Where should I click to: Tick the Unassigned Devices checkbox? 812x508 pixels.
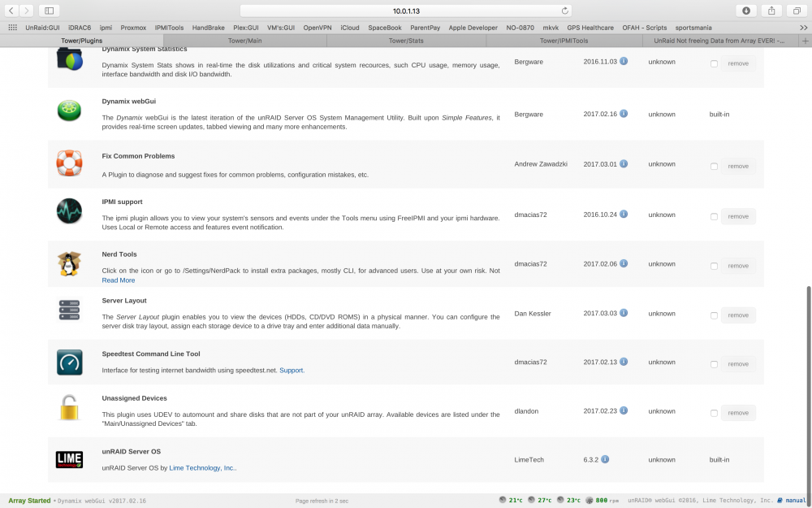(x=714, y=413)
